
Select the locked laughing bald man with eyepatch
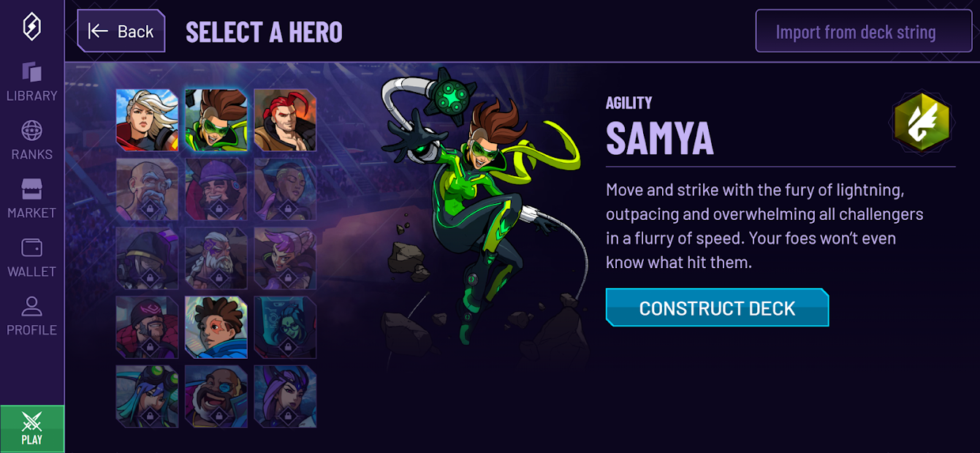(x=216, y=397)
